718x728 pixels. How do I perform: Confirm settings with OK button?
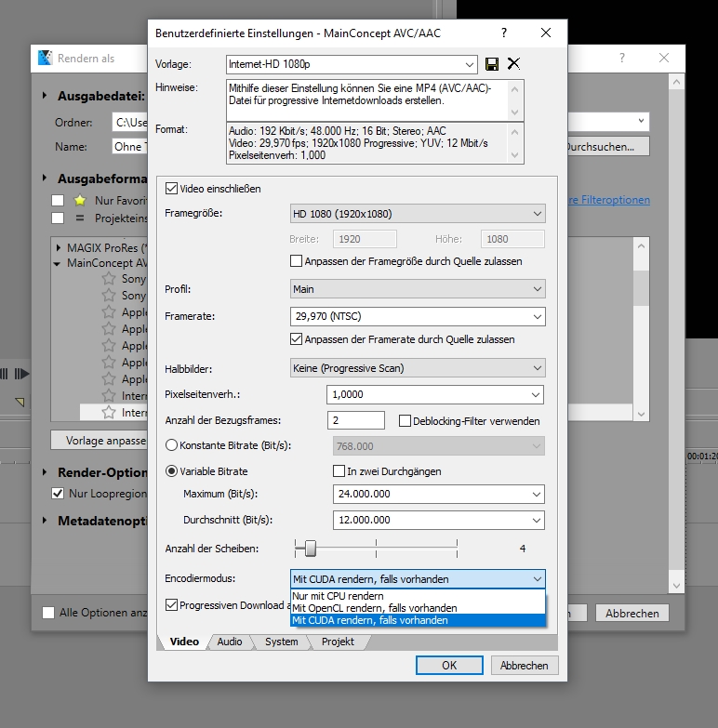(x=449, y=666)
